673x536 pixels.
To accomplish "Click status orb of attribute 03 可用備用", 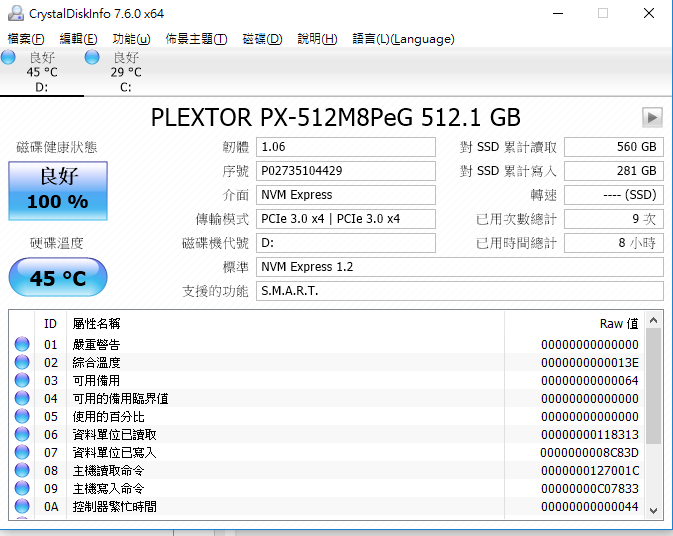I will click(x=22, y=380).
